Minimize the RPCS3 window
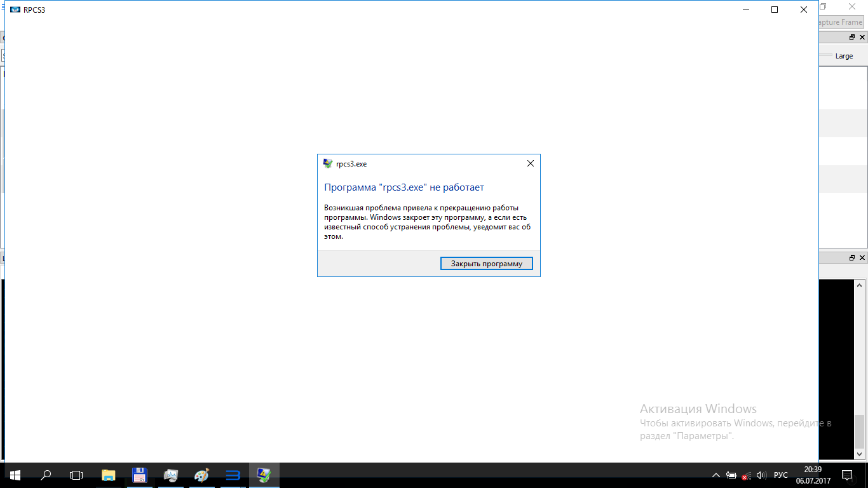868x488 pixels. coord(745,10)
